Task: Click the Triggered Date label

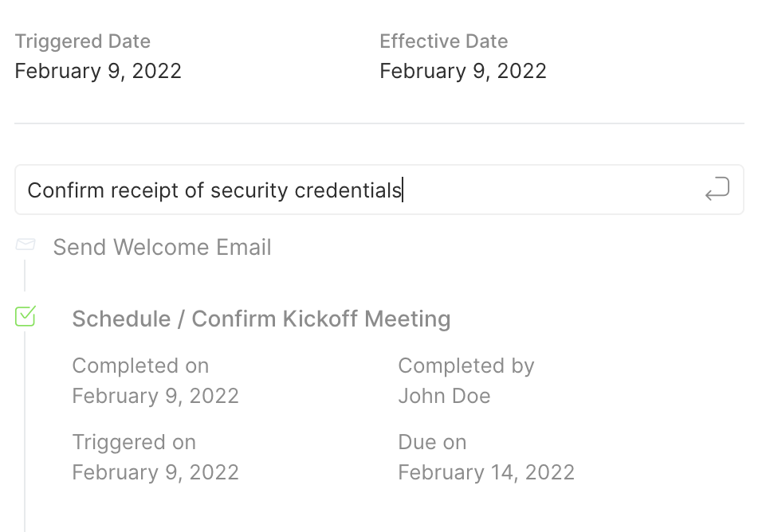Action: [x=83, y=41]
